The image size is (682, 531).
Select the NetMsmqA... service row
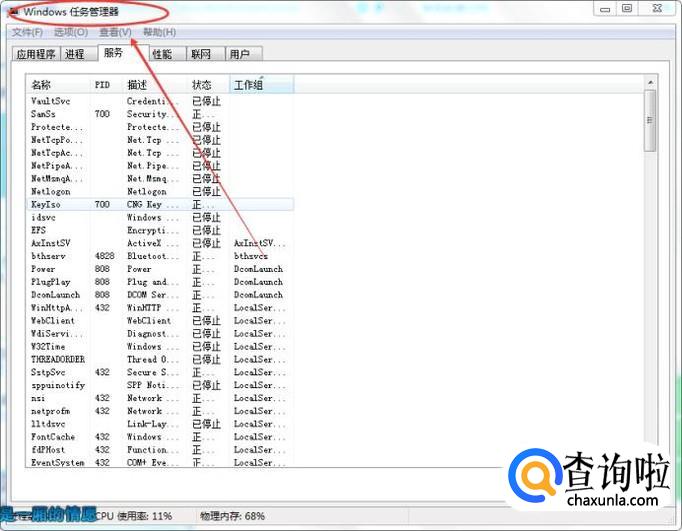[x=160, y=179]
